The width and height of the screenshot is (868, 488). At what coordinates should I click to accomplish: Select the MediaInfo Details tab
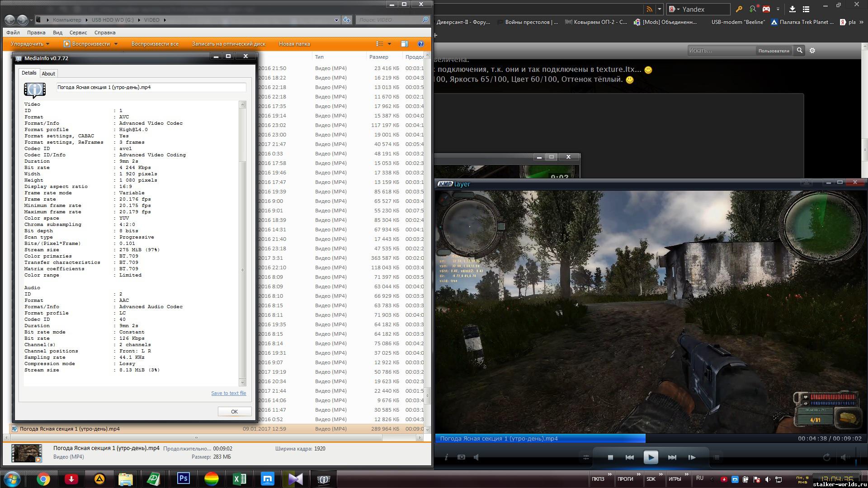click(x=29, y=73)
